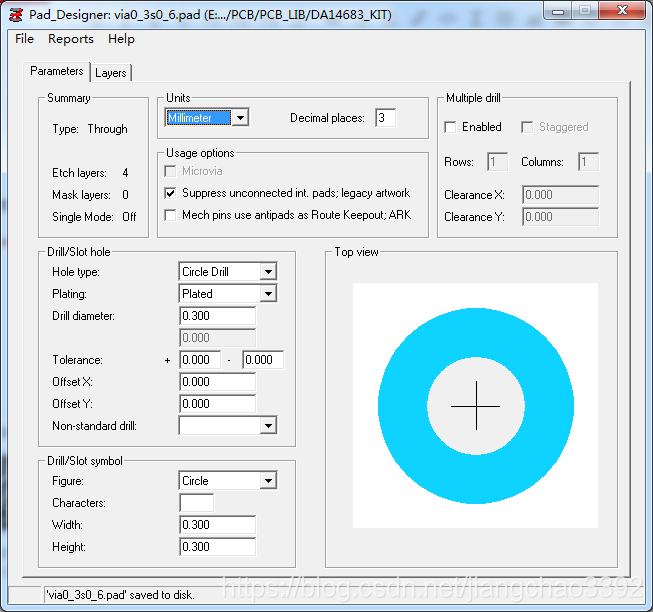The width and height of the screenshot is (653, 612).
Task: Open the File menu
Action: (x=24, y=39)
